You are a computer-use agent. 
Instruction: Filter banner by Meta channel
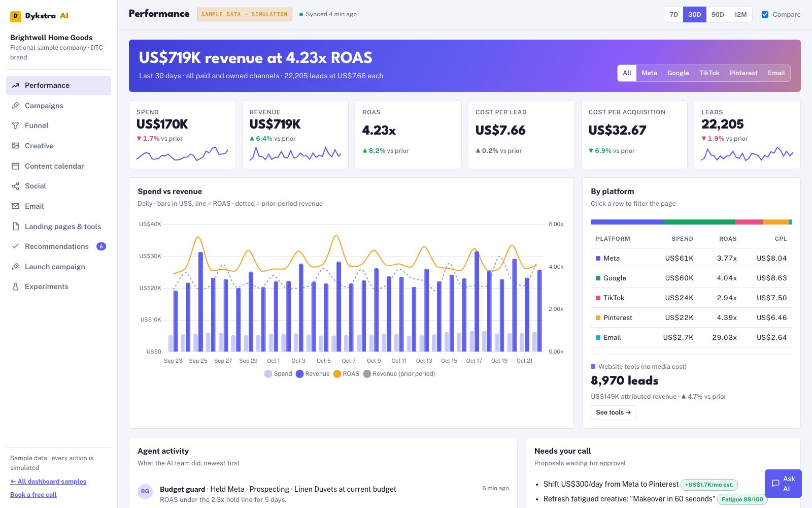coord(649,73)
